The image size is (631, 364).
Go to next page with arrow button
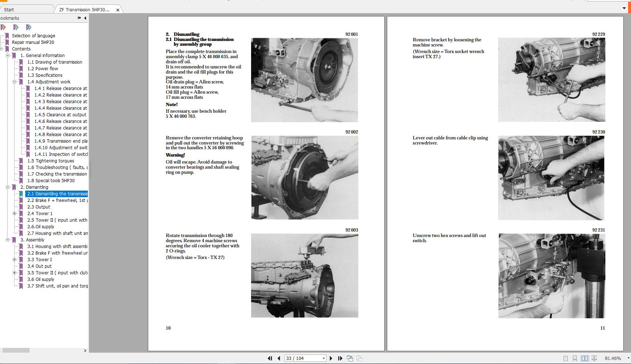[331, 358]
